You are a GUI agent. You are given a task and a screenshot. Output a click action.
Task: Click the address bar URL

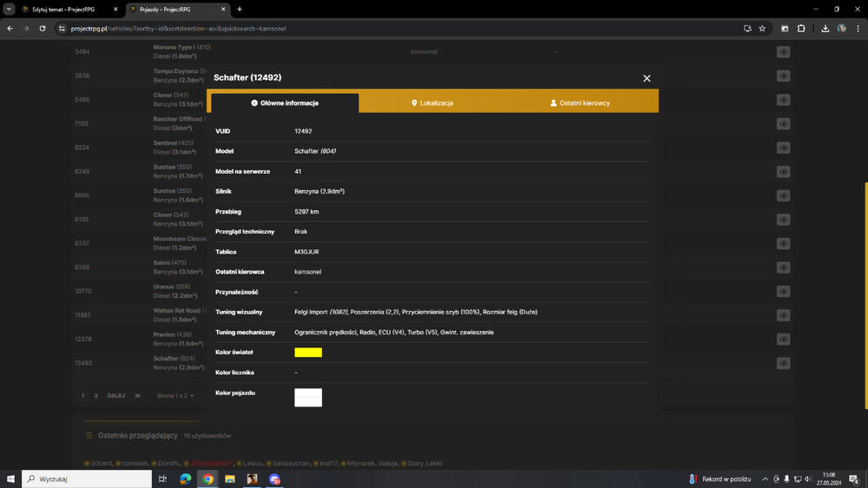click(178, 29)
